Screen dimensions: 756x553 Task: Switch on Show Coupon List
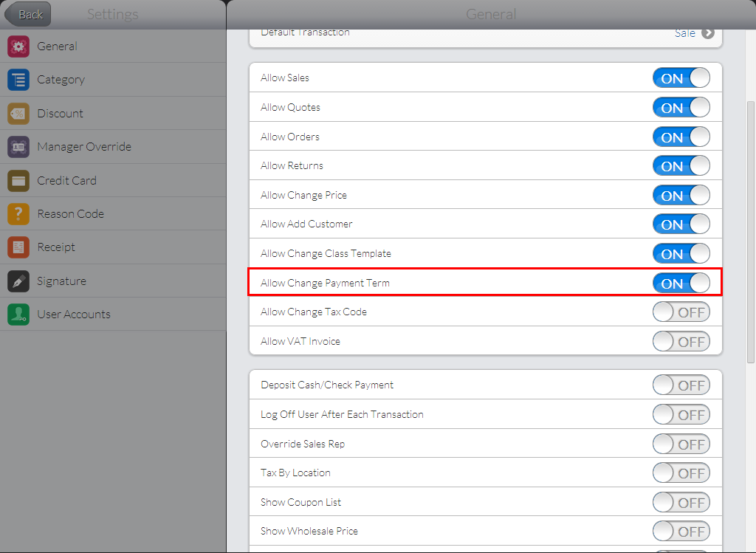pos(681,502)
